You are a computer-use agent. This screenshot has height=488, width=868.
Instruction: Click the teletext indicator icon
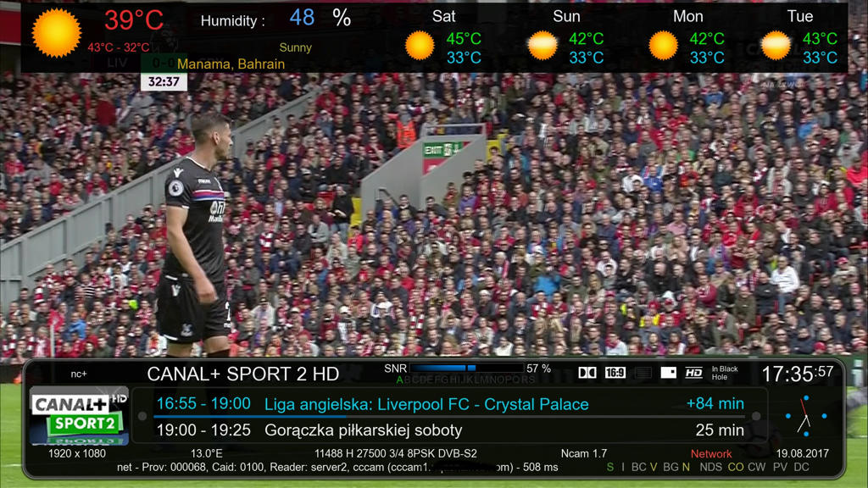tap(643, 373)
